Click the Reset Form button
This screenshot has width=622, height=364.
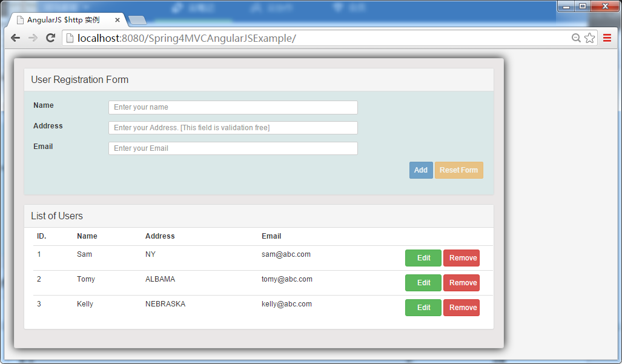(x=459, y=170)
